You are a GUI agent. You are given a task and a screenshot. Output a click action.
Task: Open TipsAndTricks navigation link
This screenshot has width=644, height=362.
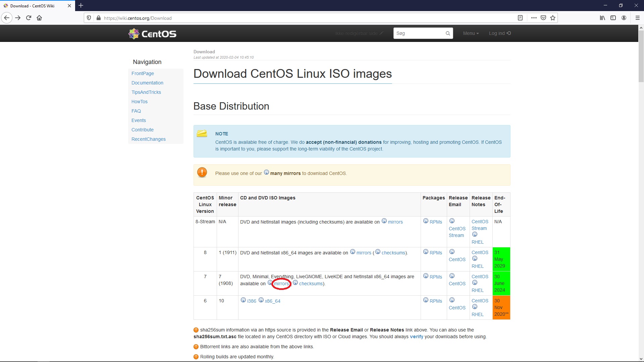(x=146, y=92)
